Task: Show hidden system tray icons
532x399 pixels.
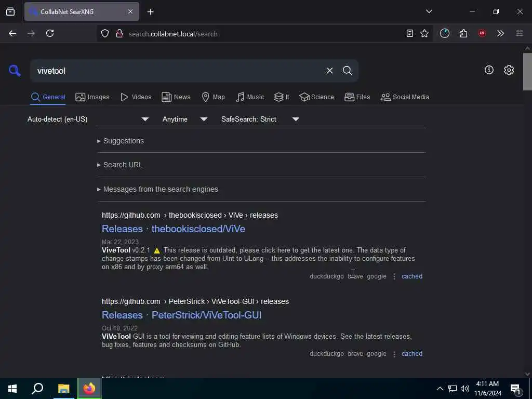Action: (x=440, y=389)
